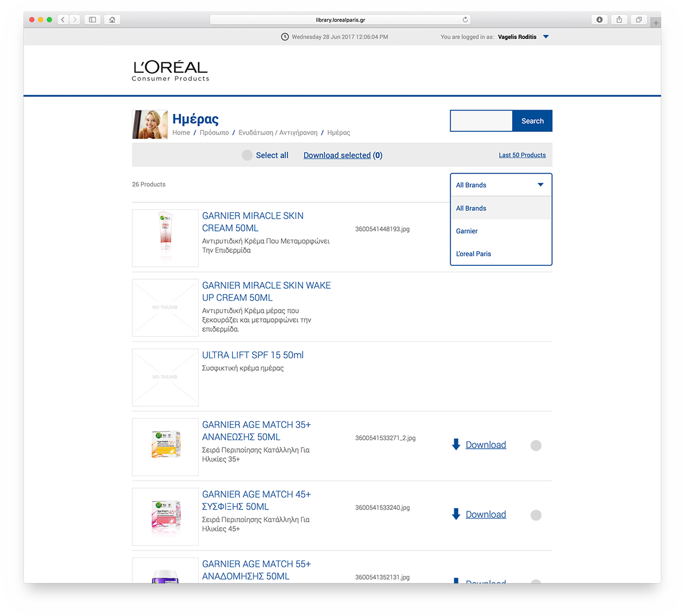
Task: Expand the user account menu arrow
Action: pyautogui.click(x=546, y=37)
